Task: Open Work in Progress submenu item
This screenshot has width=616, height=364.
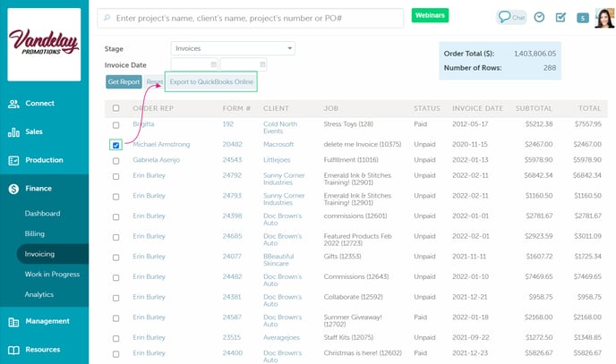Action: pos(52,275)
